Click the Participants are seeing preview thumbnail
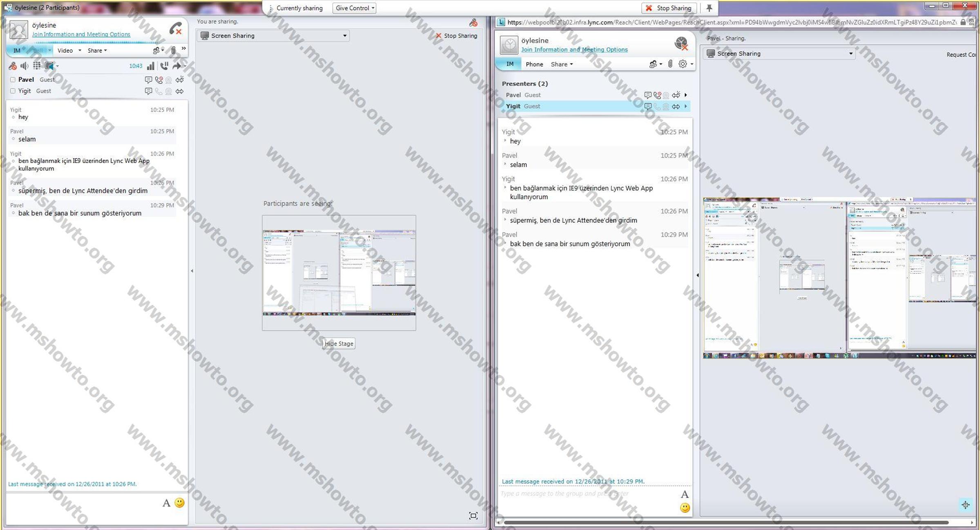Viewport: 980px width, 530px height. click(x=339, y=273)
